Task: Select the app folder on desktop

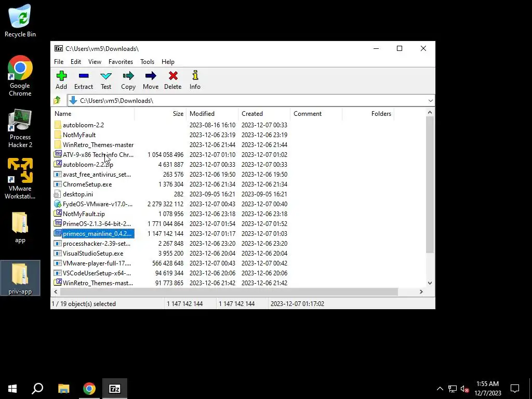Action: tap(20, 228)
